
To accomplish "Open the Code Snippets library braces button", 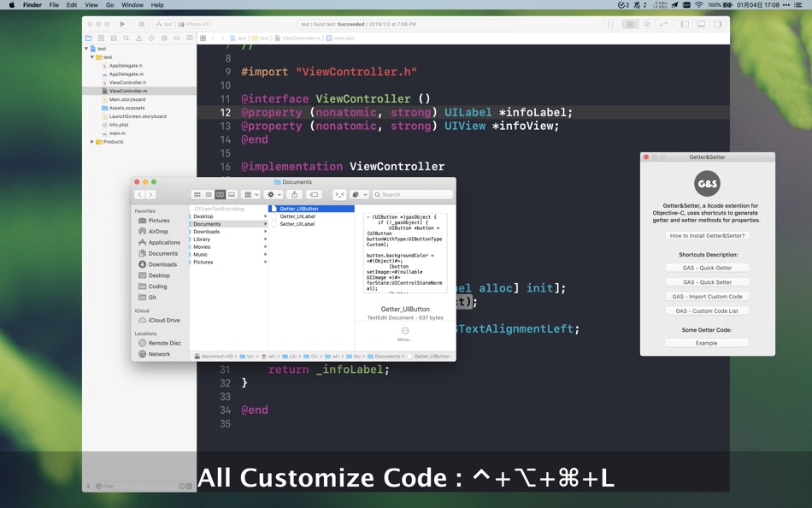I will coord(611,24).
